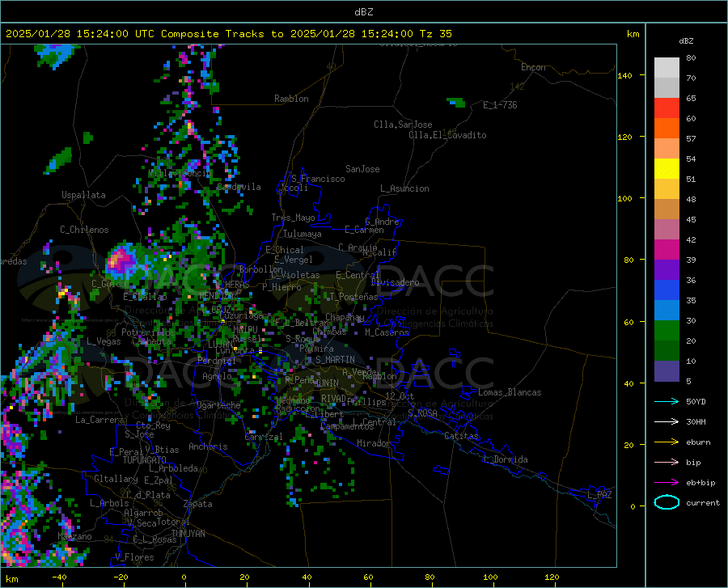Click the 'S_MARTIN' map label
The width and height of the screenshot is (728, 588).
[335, 360]
